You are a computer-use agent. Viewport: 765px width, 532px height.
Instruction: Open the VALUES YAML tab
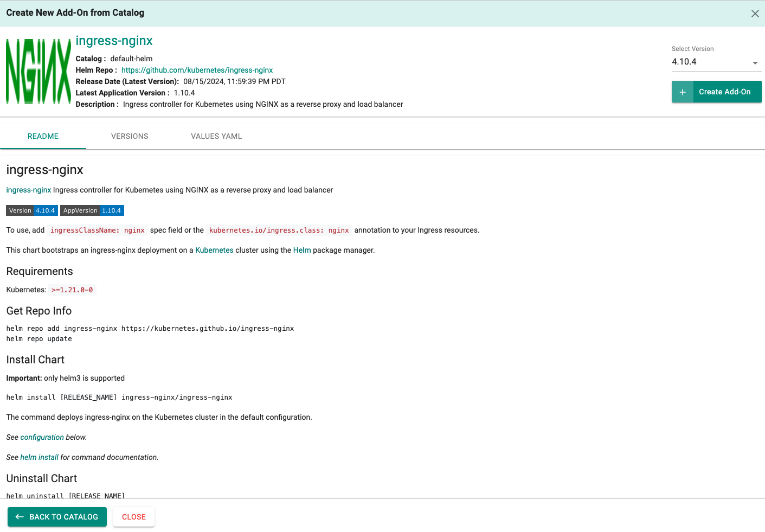[x=216, y=136]
